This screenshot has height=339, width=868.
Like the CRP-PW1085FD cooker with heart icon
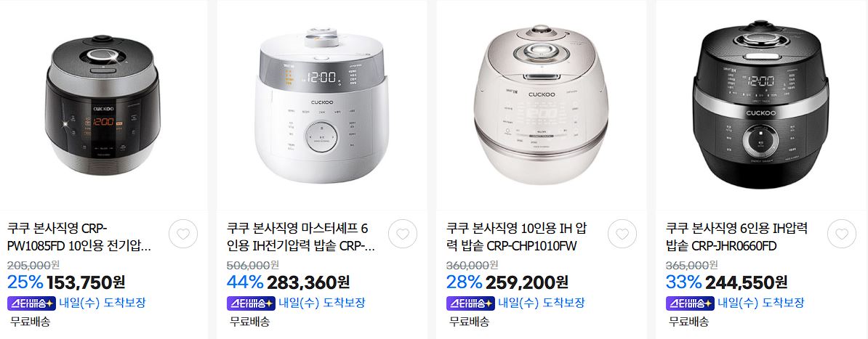click(x=183, y=234)
